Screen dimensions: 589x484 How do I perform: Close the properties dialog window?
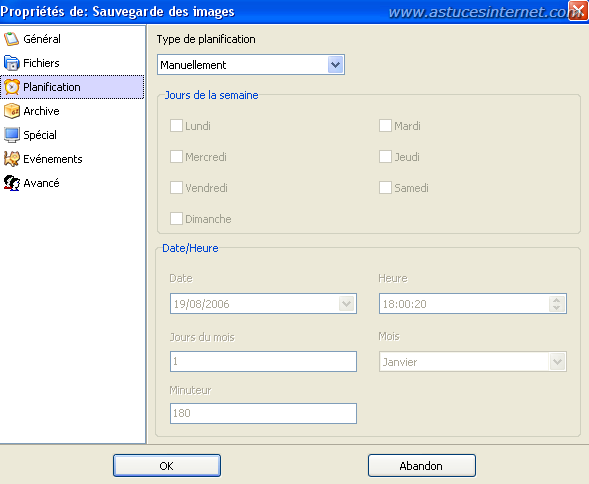click(x=578, y=10)
